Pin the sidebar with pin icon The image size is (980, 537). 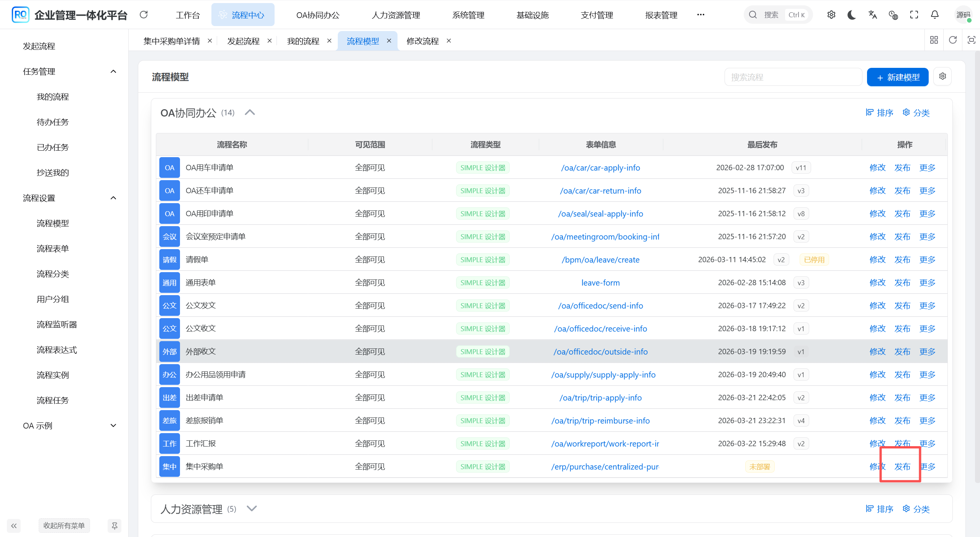click(x=115, y=526)
